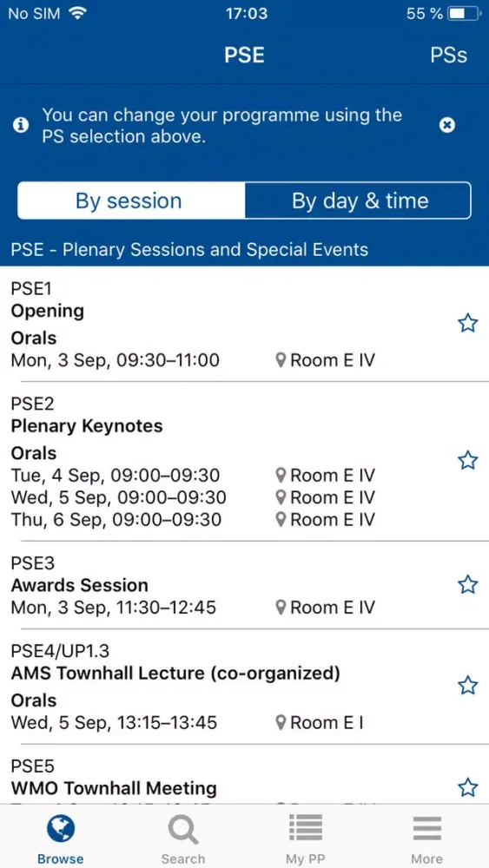This screenshot has height=868, width=489.
Task: Mark PSE3 Awards Session as favorite
Action: (468, 584)
